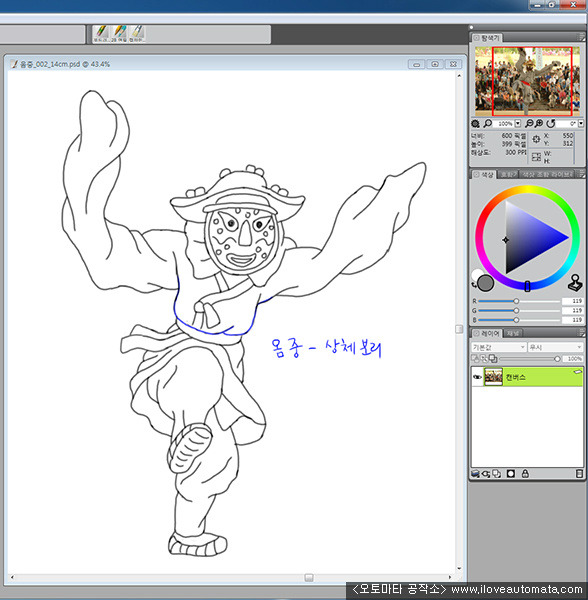Open the Navigator zoom percentage dropdown
The width and height of the screenshot is (588, 600).
click(x=518, y=123)
